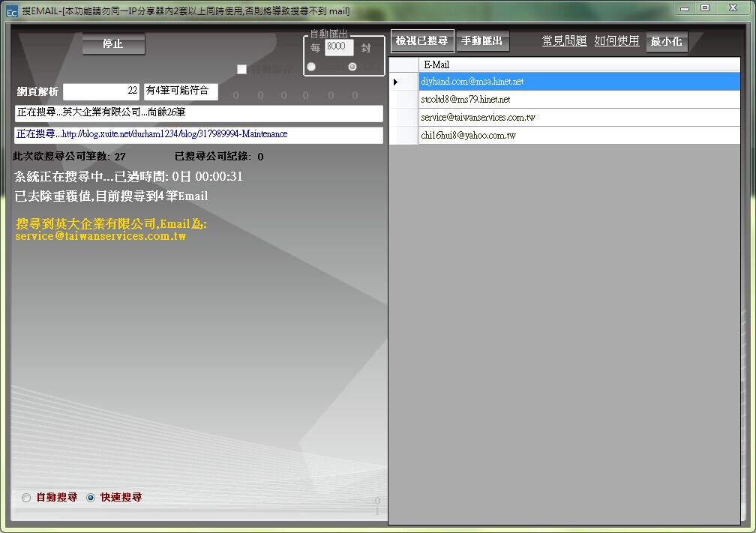The image size is (756, 533).
Task: Click the 有4筆可能符合 field
Action: point(181,91)
